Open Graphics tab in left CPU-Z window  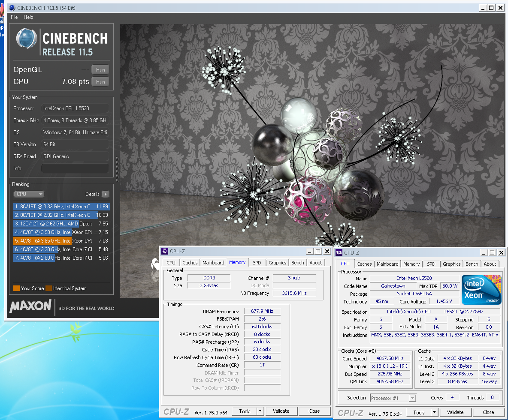(x=277, y=263)
